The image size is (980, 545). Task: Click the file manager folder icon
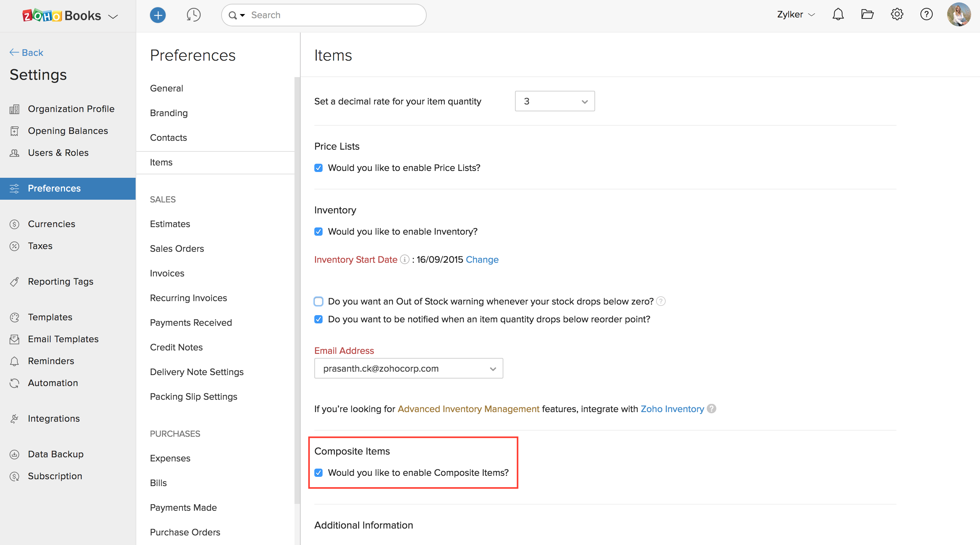(x=868, y=15)
